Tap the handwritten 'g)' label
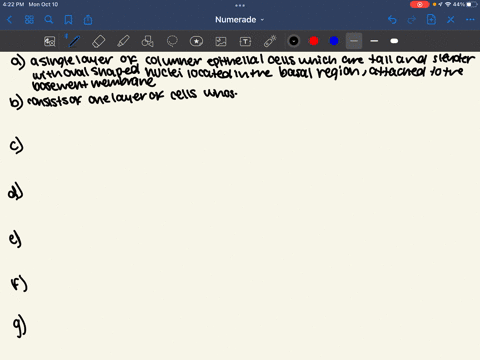 19,326
